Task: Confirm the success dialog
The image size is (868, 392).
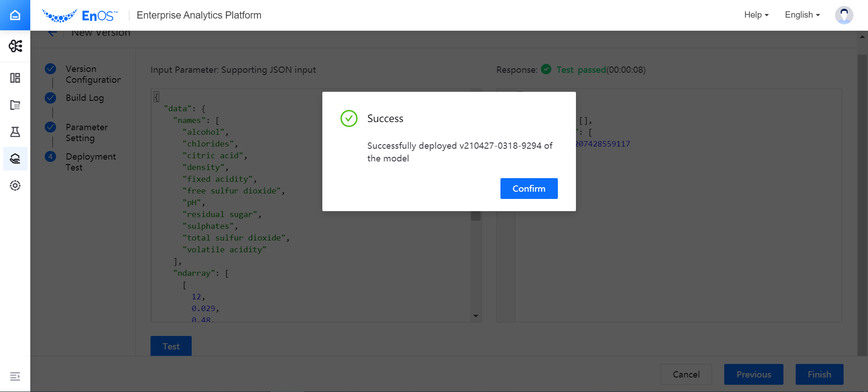Action: tap(529, 189)
